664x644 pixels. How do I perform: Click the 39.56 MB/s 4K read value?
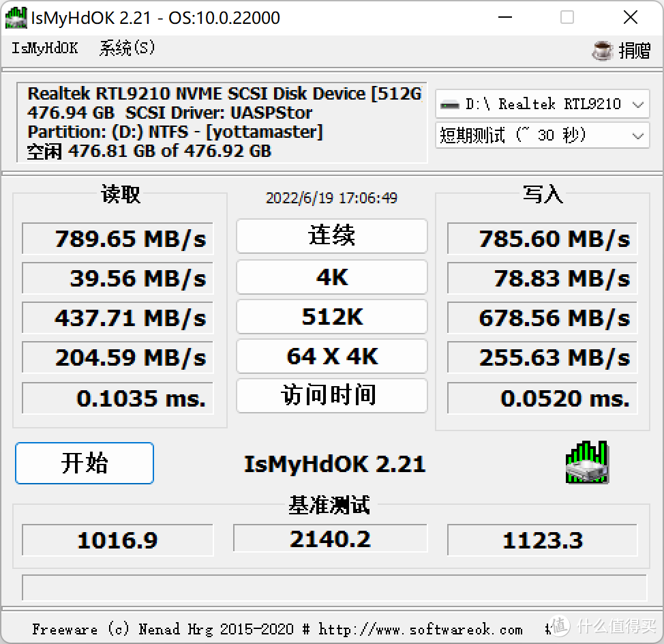118,278
